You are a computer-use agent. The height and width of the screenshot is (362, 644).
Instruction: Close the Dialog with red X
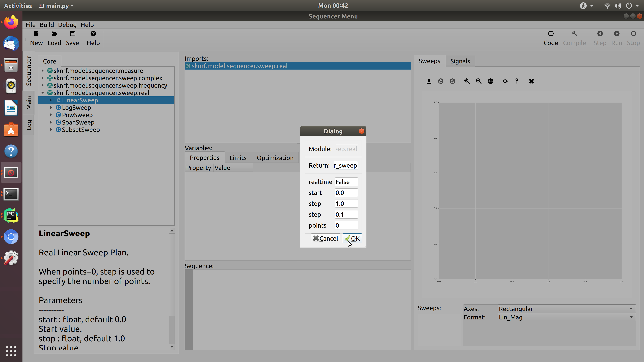362,131
